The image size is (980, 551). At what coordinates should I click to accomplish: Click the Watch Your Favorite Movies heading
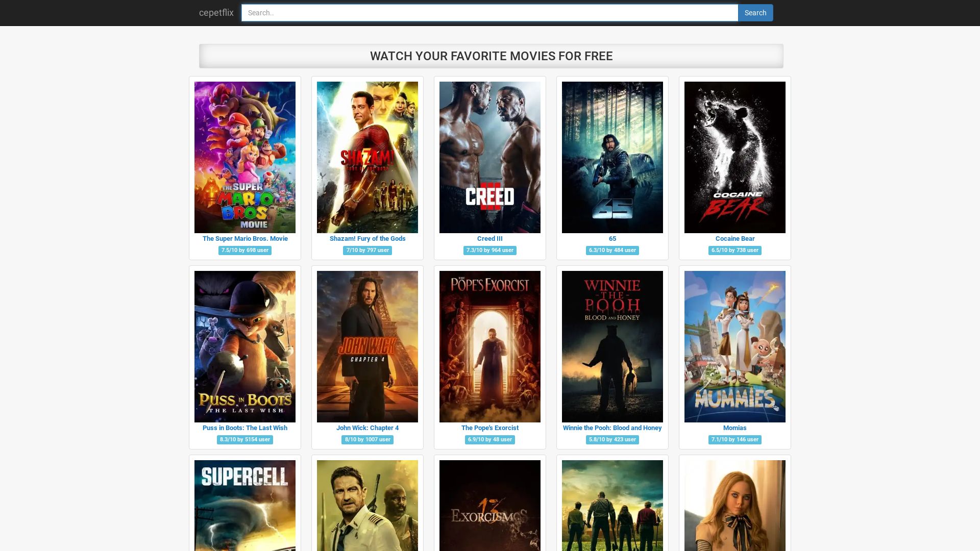click(x=491, y=56)
